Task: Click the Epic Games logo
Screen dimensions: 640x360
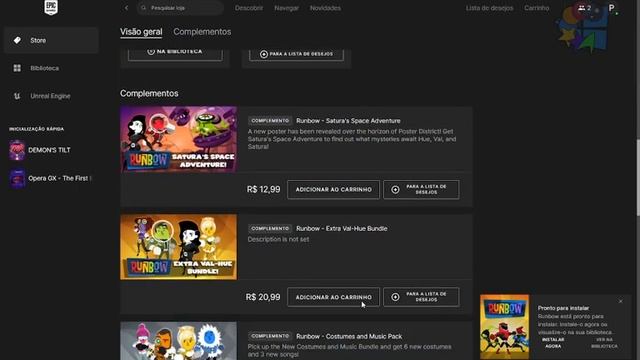Action: (51, 7)
